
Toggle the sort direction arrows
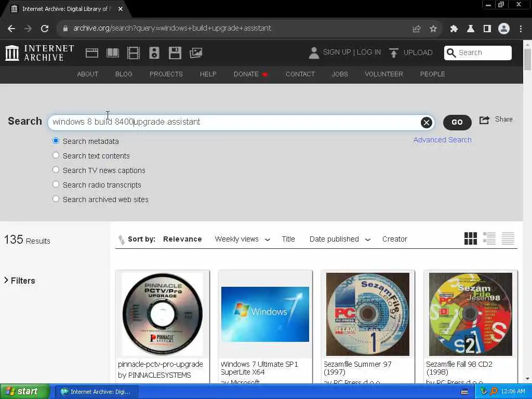[121, 240]
